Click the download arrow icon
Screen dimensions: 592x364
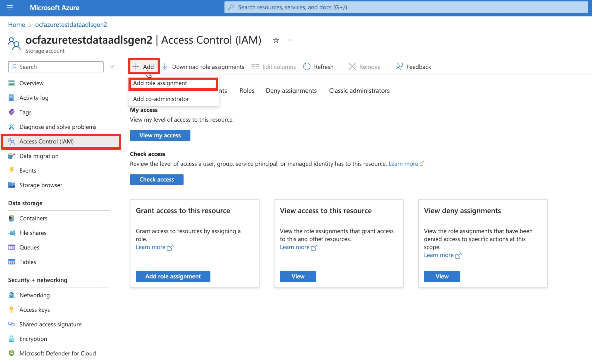coord(165,66)
